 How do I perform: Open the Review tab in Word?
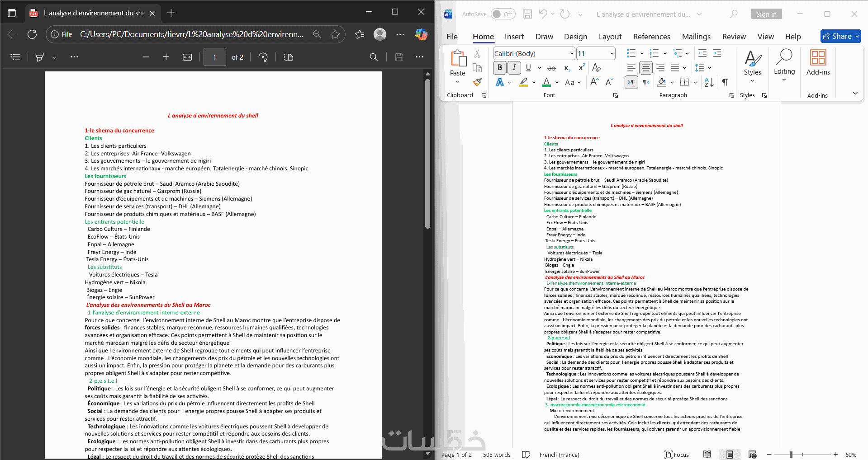734,37
